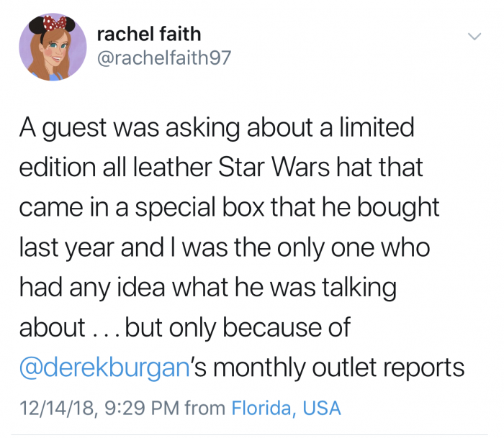Click the "but only because of" text

(238, 327)
